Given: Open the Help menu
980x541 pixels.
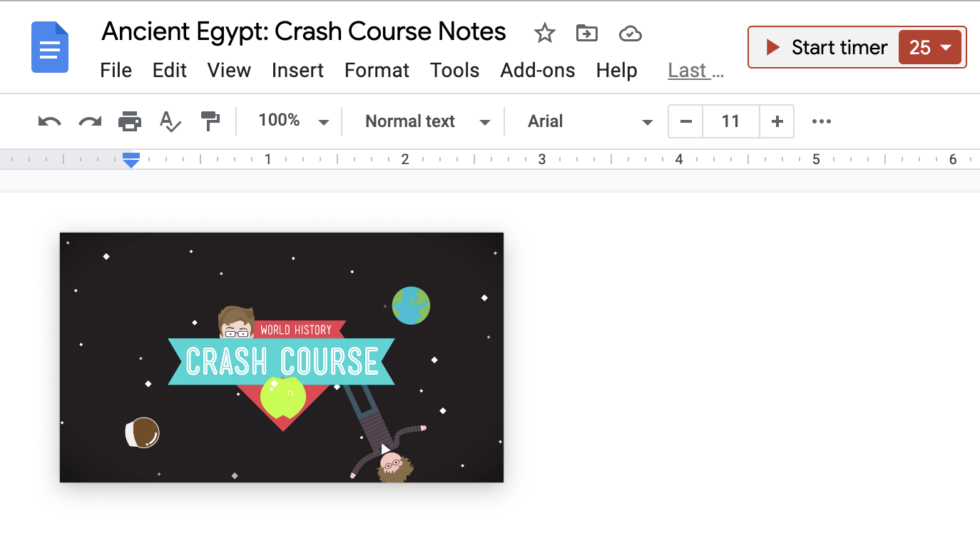Looking at the screenshot, I should pyautogui.click(x=617, y=71).
